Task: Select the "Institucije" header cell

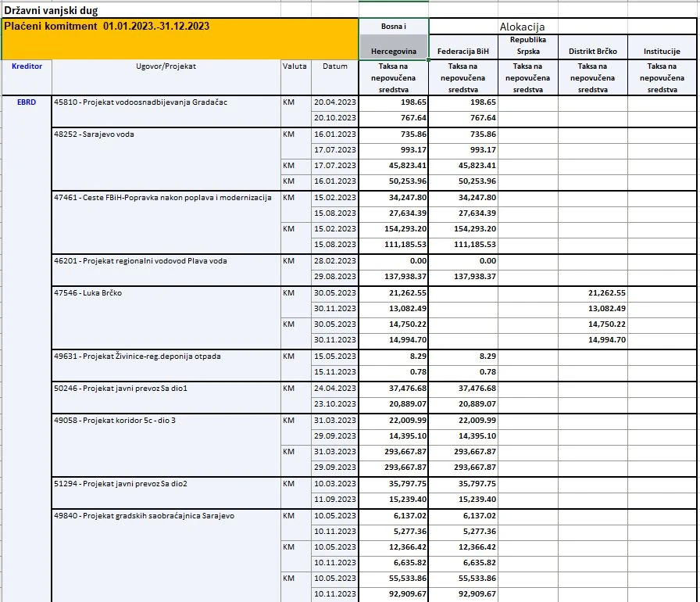Action: 662,52
